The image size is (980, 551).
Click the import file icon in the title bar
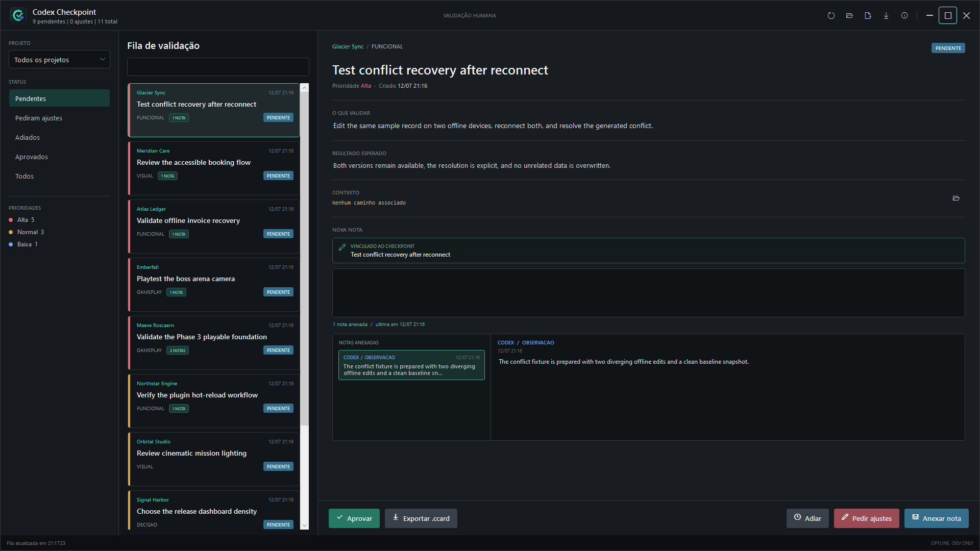pos(868,16)
